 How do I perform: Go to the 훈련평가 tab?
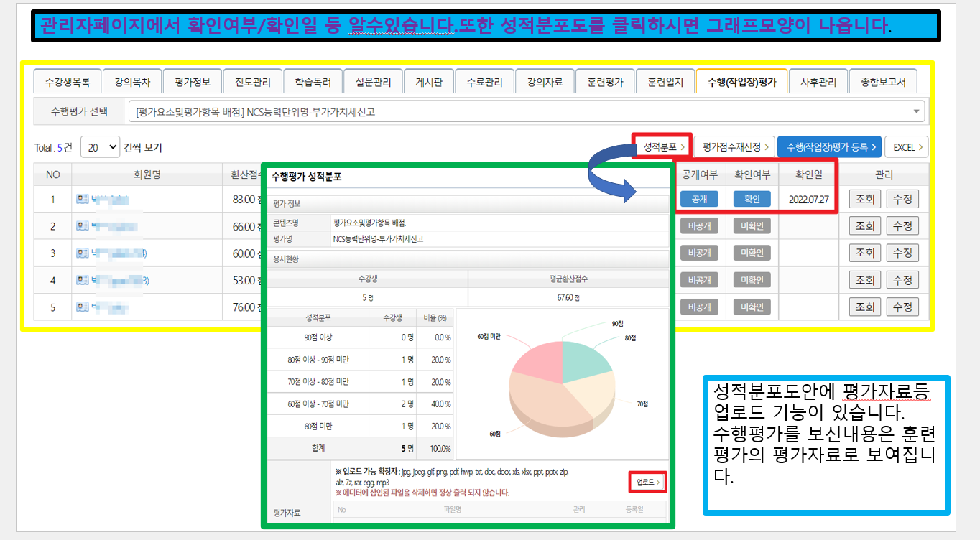(x=605, y=82)
